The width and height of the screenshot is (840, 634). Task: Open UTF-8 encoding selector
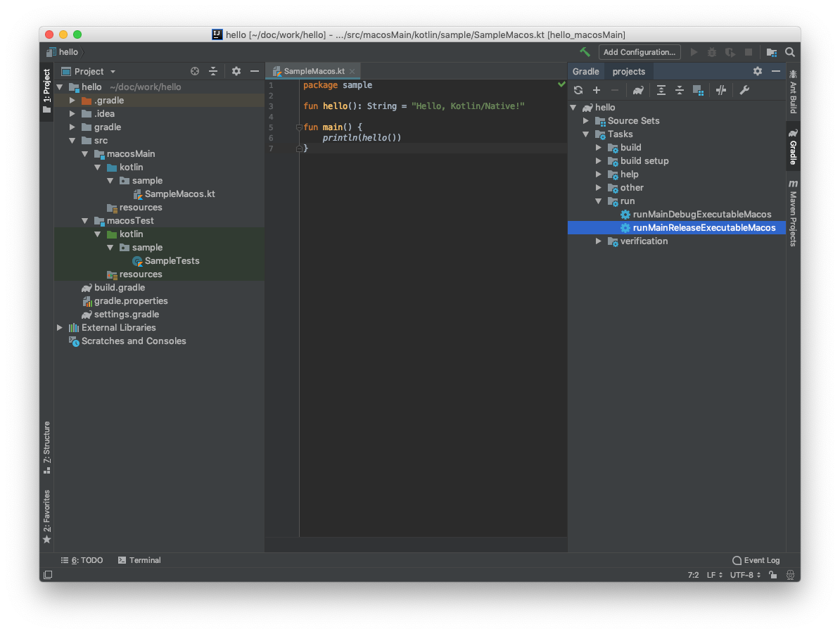click(x=745, y=574)
